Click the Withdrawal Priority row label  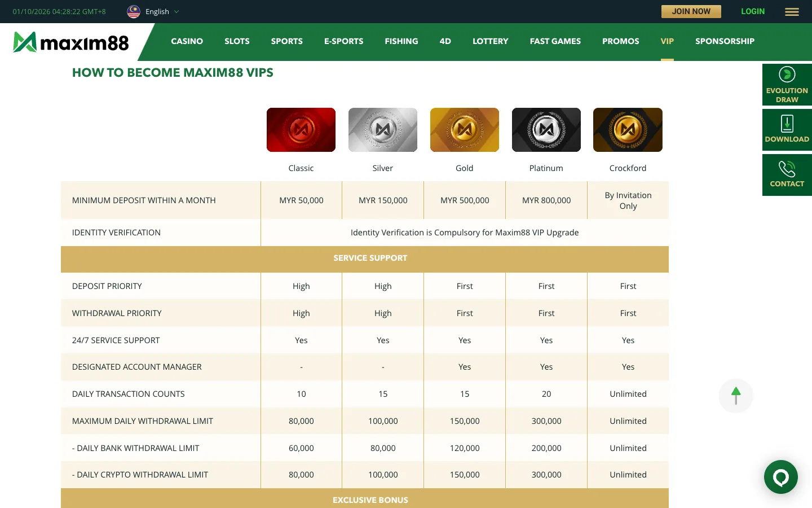(x=117, y=313)
